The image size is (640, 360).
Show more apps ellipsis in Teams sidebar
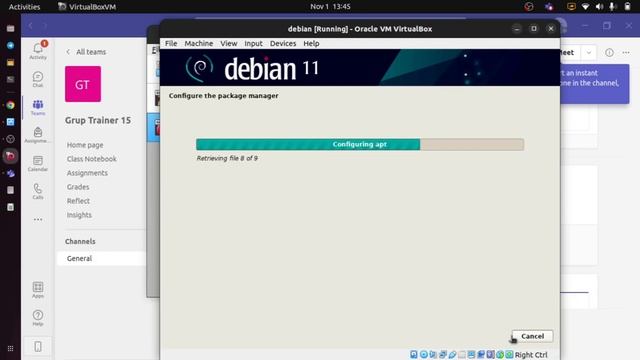click(x=38, y=220)
